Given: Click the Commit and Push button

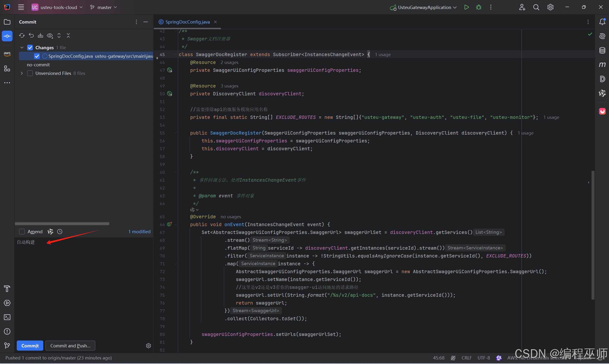Looking at the screenshot, I should coord(70,346).
